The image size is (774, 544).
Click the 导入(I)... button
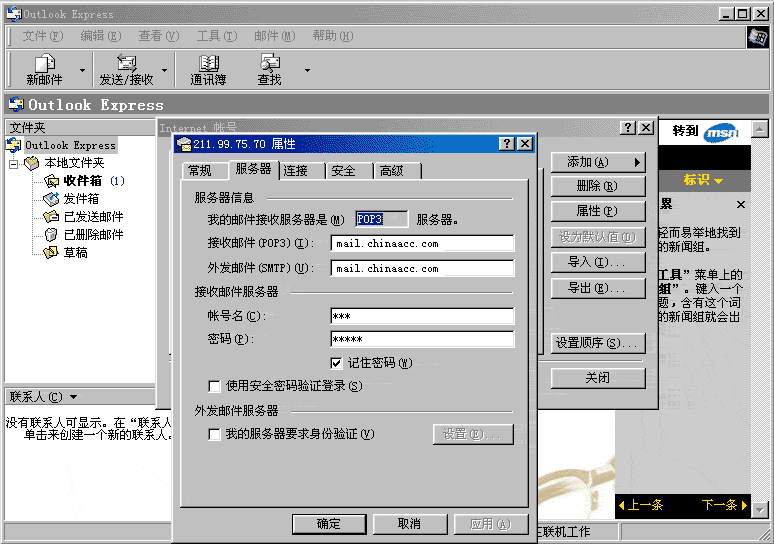[598, 262]
